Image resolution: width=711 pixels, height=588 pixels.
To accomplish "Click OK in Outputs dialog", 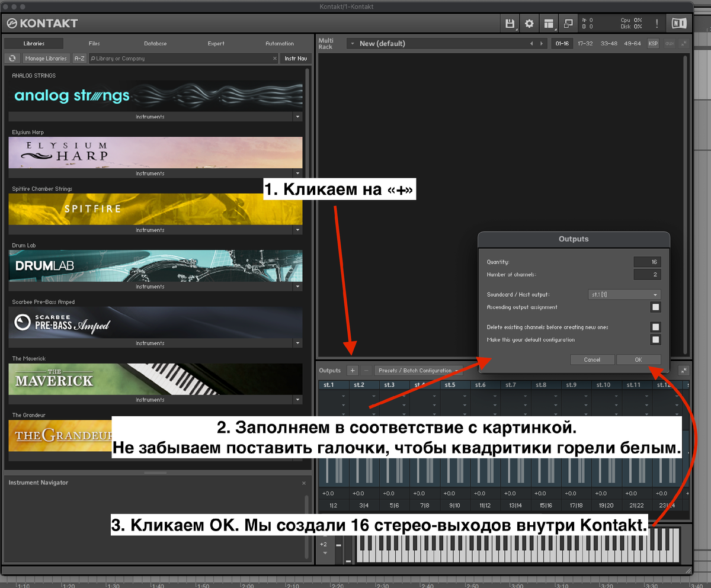I will [x=638, y=359].
